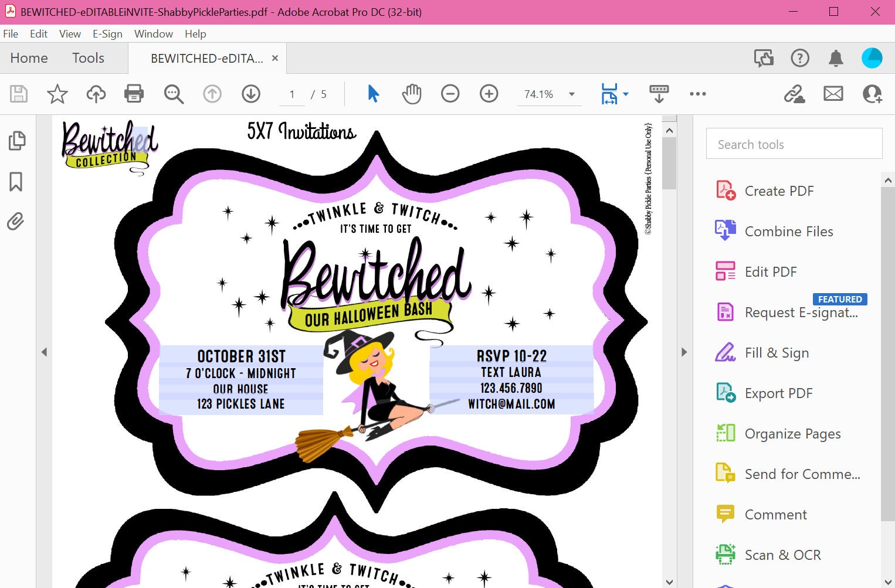Open Page Thumbnails panel
Viewport: 895px width, 588px height.
tap(17, 141)
